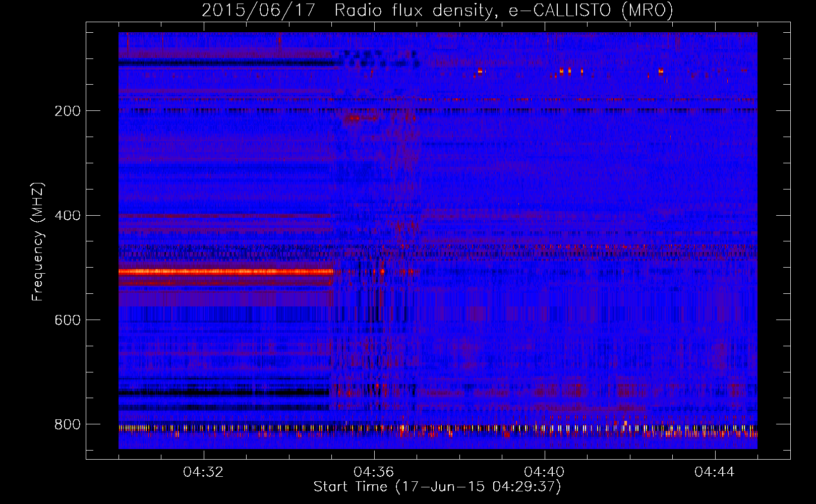Click the plot title '2015/06/17 Radio flux density, e-CALLISTO (MRO)'
The image size is (816, 504).
pyautogui.click(x=437, y=11)
